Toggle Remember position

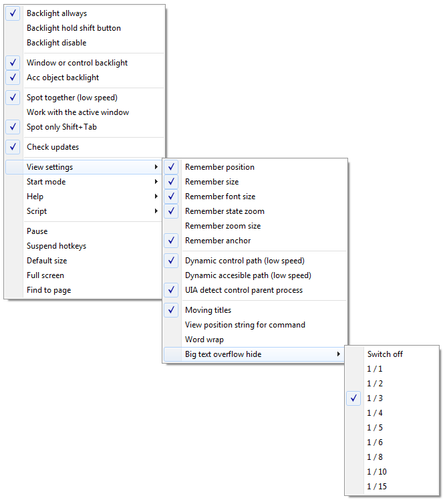(x=255, y=167)
